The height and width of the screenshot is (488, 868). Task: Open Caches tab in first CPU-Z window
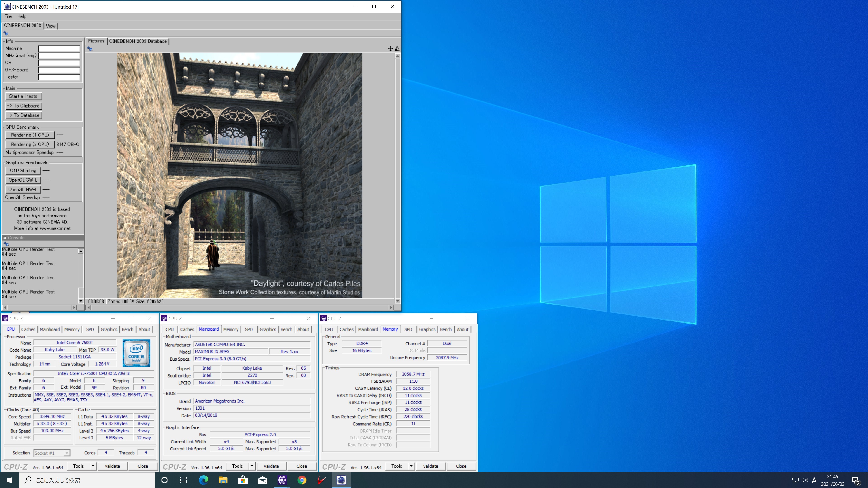pyautogui.click(x=28, y=329)
